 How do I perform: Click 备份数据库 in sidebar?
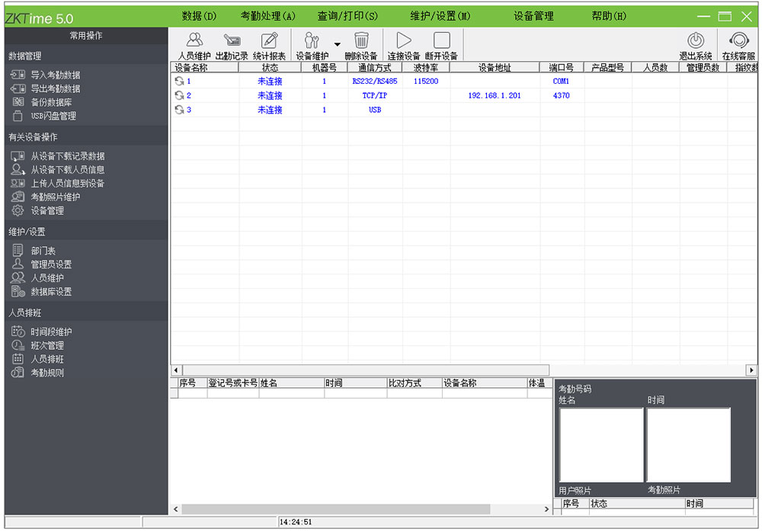tap(51, 102)
